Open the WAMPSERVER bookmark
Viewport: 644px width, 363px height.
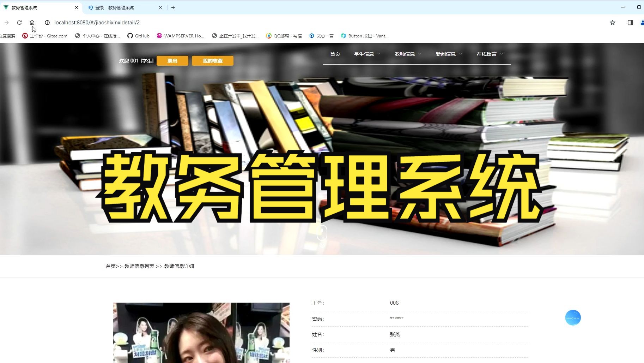(181, 36)
